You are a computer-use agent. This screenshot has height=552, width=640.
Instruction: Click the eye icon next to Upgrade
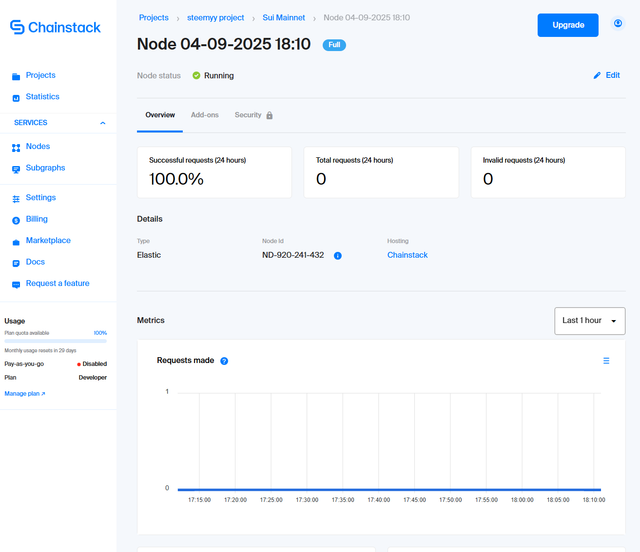tap(618, 23)
